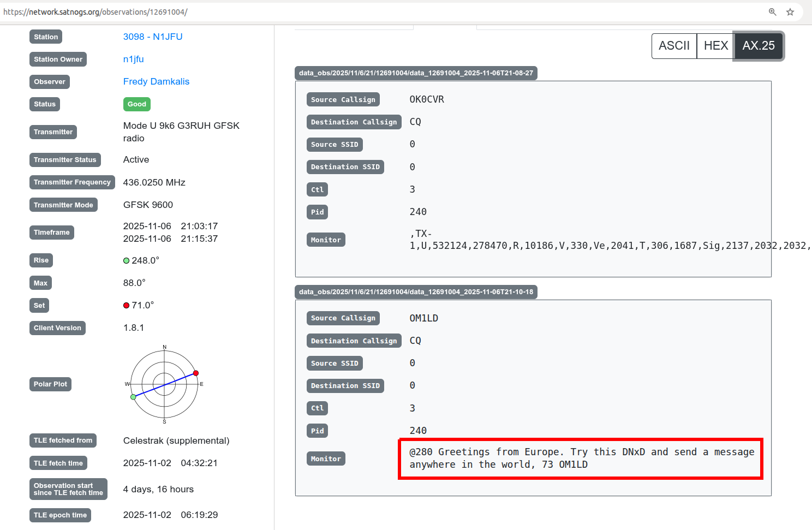Bookmark this page with star icon

tap(790, 12)
